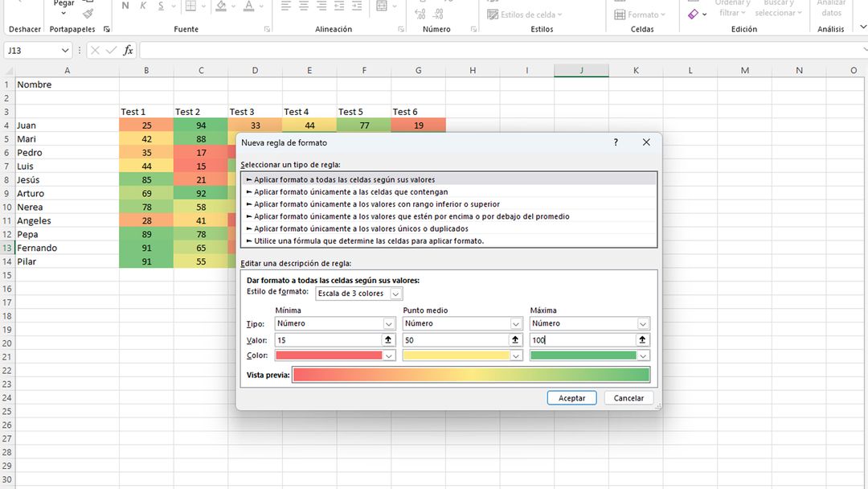Open the Estilo de formato dropdown
The image size is (868, 489).
(358, 294)
